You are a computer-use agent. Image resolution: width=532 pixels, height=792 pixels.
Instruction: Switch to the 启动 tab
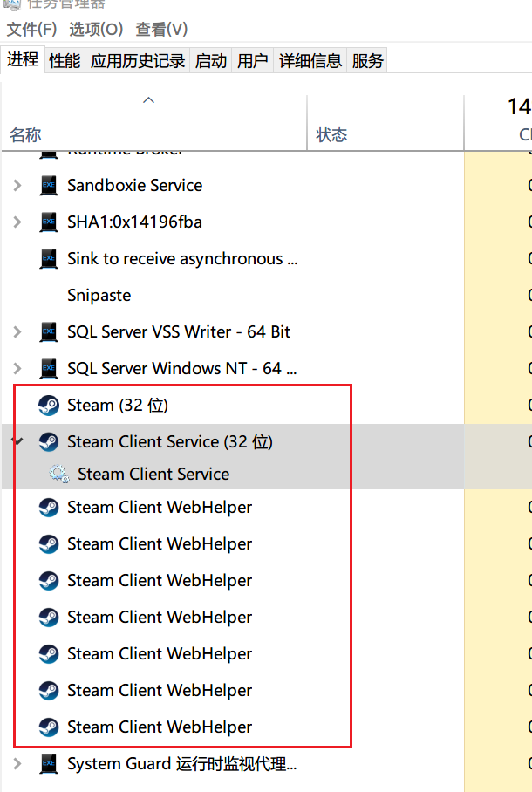[x=211, y=60]
